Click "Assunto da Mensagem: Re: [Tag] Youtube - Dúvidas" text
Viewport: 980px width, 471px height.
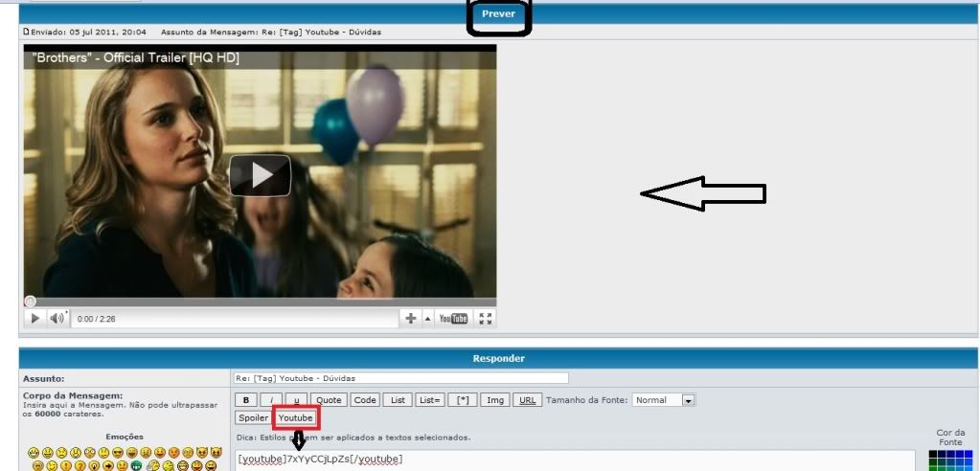click(270, 32)
